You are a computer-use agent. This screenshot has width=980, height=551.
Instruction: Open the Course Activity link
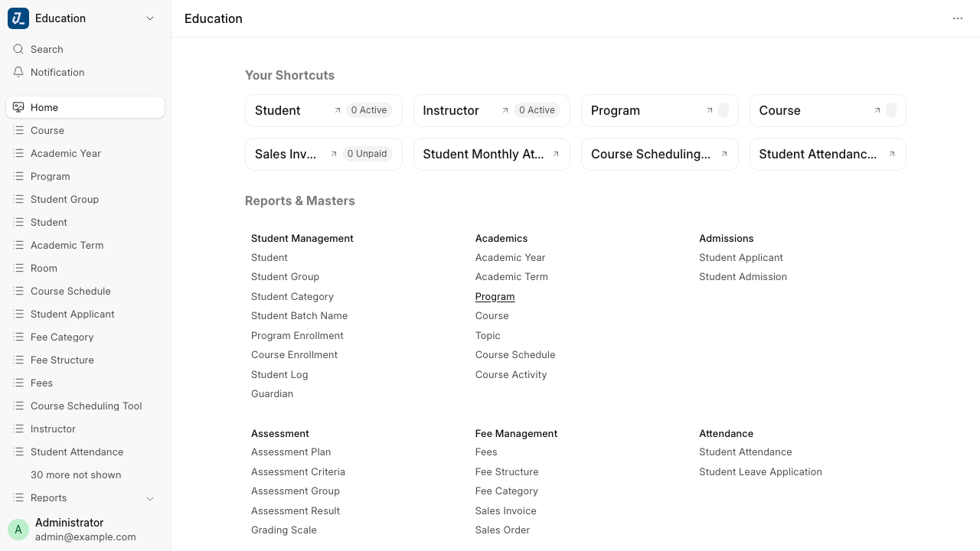tap(511, 374)
